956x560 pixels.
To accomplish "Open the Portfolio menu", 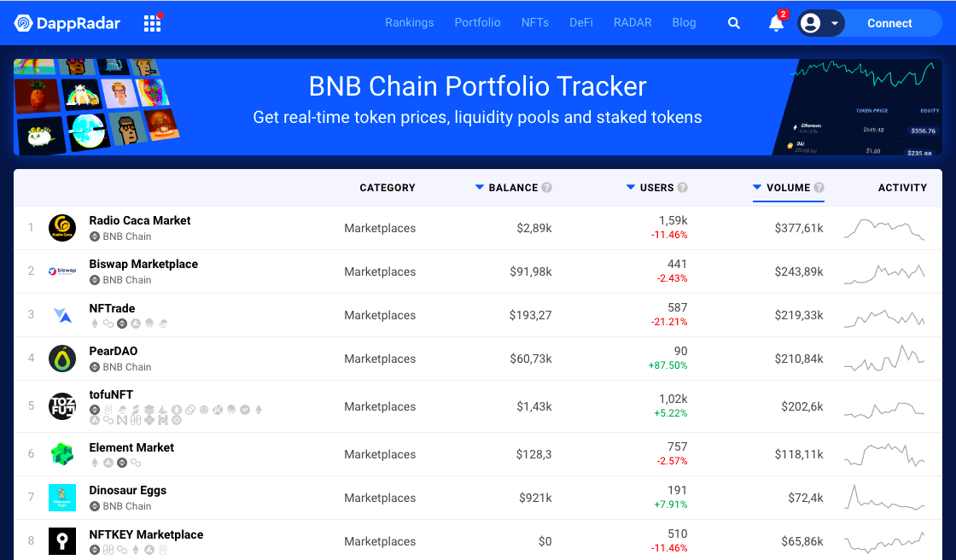I will tap(477, 22).
